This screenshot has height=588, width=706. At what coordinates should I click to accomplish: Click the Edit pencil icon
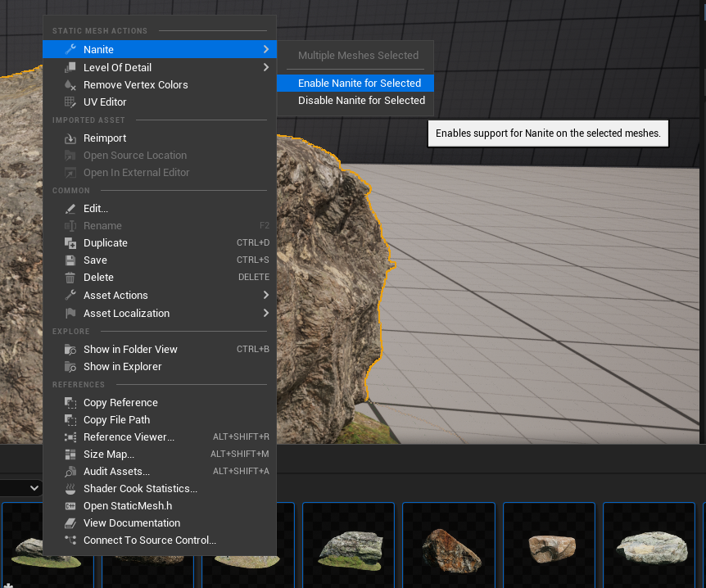pyautogui.click(x=70, y=209)
